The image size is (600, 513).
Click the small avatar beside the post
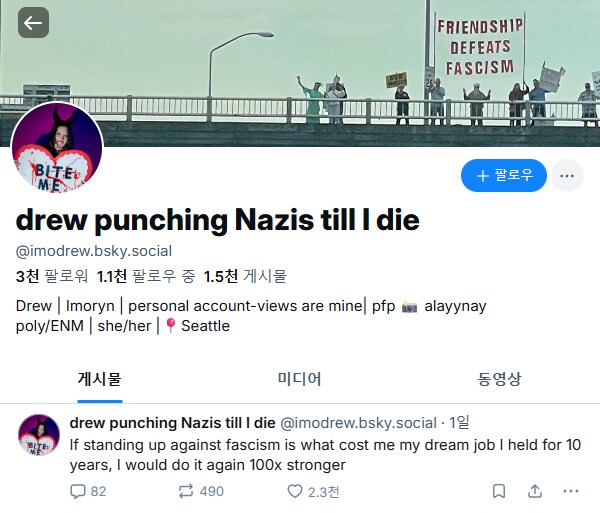point(39,434)
